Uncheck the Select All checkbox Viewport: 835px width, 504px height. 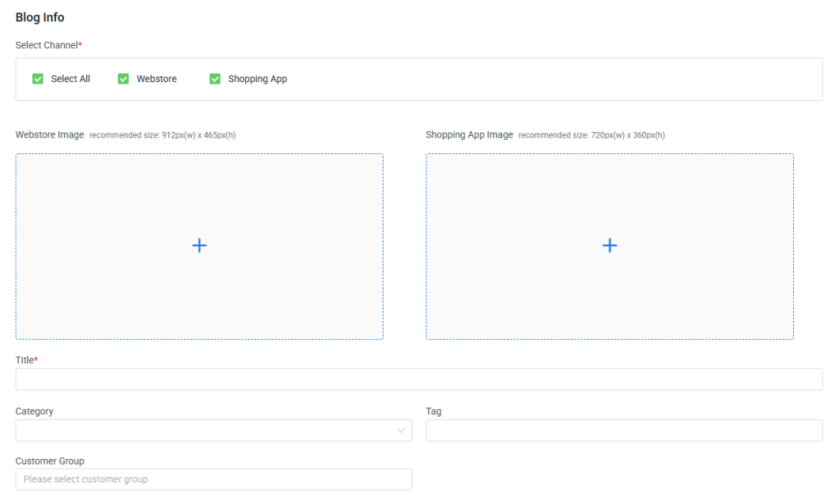[37, 79]
